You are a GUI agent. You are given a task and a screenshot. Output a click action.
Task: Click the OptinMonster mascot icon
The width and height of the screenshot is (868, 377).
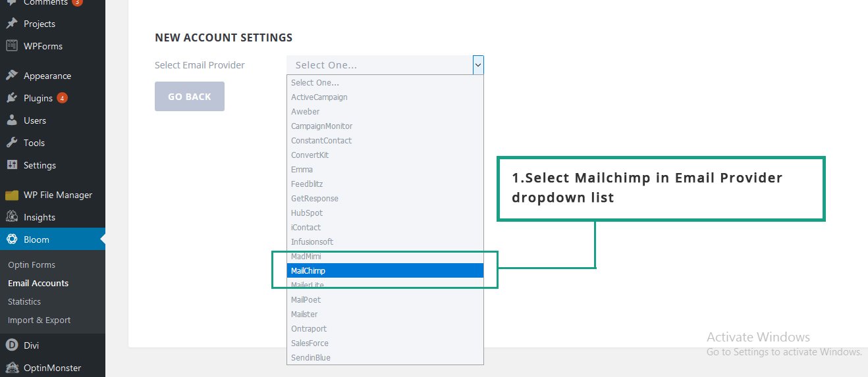[x=11, y=367]
